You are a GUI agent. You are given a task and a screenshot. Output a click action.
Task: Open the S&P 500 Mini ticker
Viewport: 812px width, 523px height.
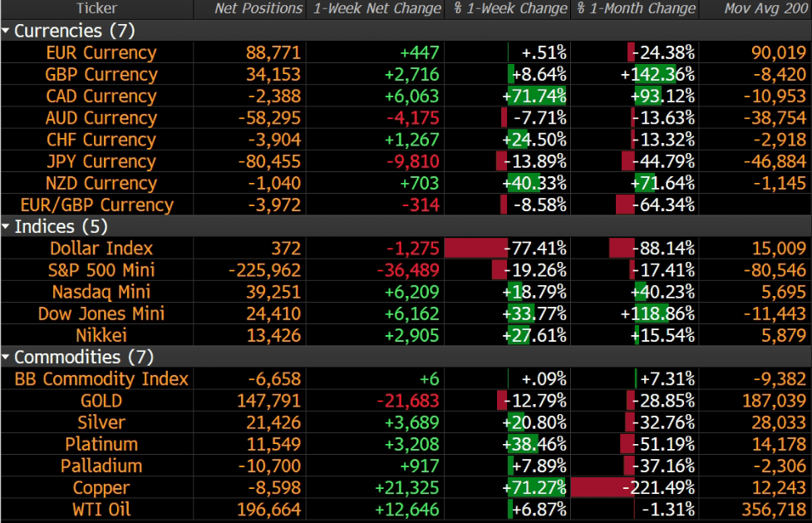101,270
